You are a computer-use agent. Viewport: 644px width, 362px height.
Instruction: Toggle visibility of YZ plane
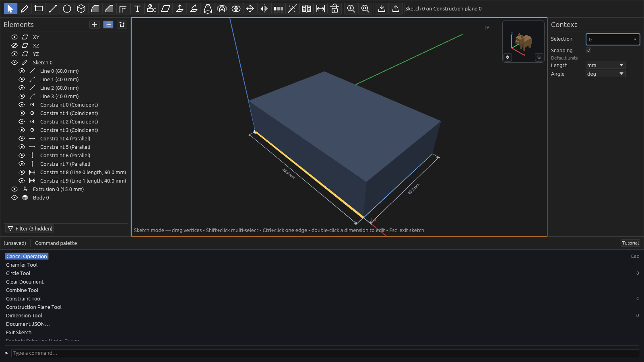point(14,54)
